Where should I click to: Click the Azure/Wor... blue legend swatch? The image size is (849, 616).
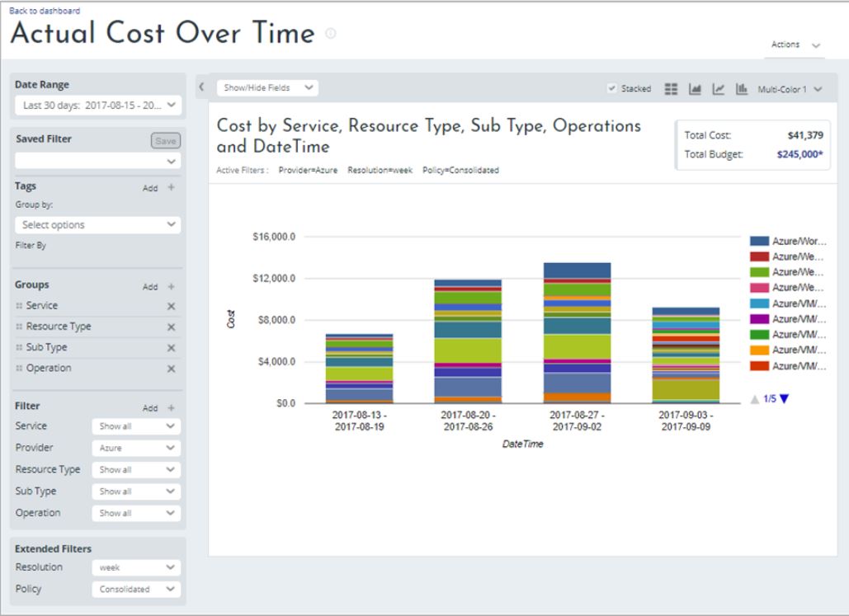coord(759,241)
